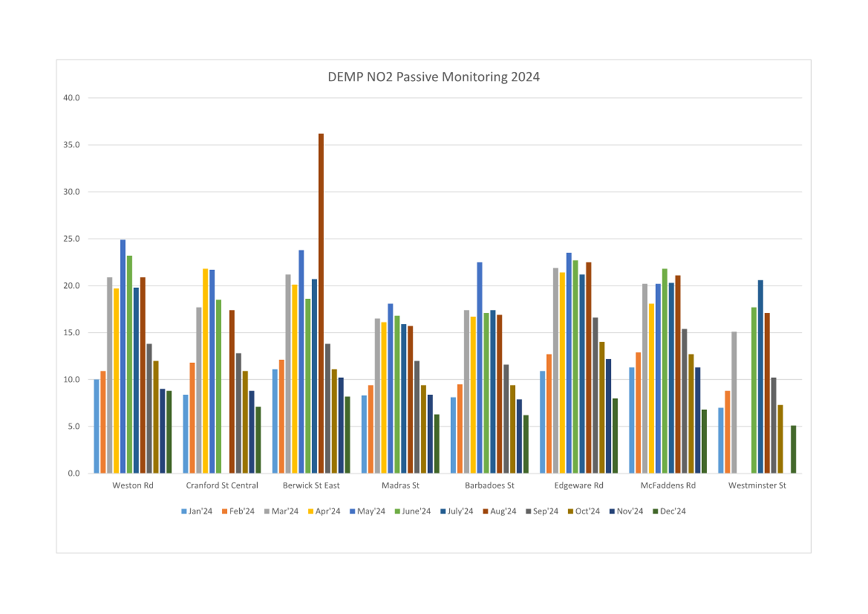Click the 20.0 y-axis value
868x614 pixels.
71,286
